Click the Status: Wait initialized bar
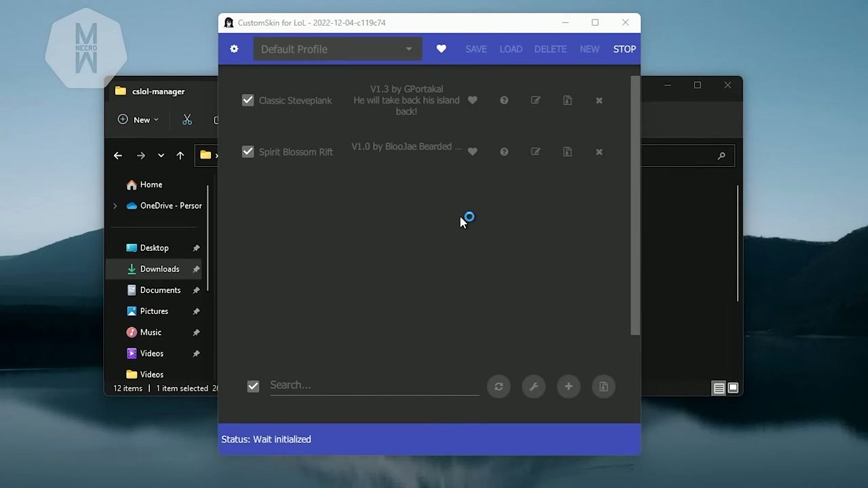The height and width of the screenshot is (488, 868). click(429, 439)
